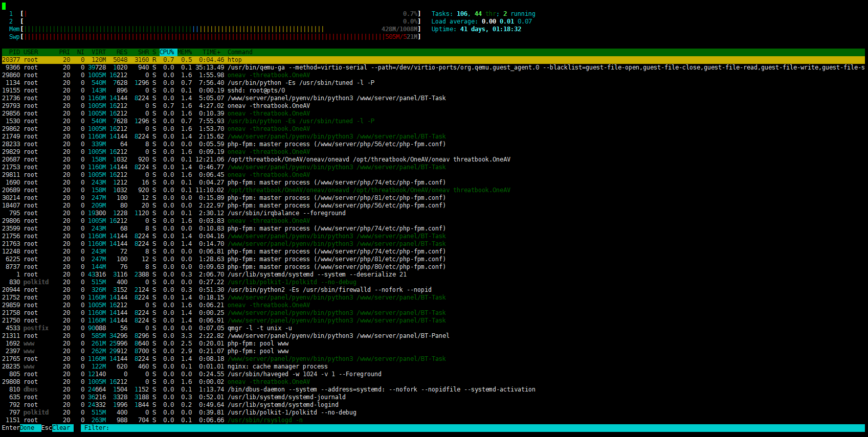The height and width of the screenshot is (437, 868).
Task: Select php-fpm master row PID 23599
Action: [433, 228]
